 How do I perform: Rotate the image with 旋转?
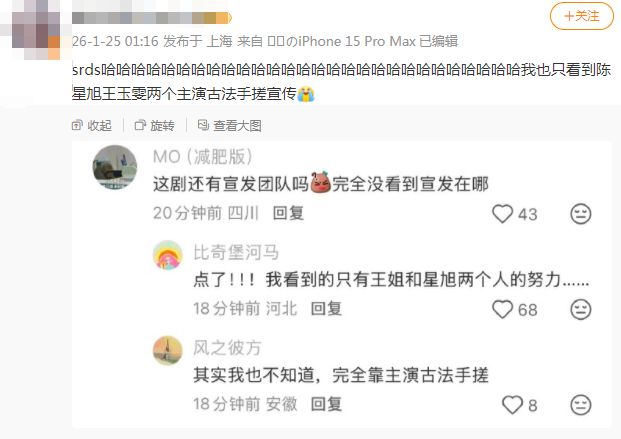coord(155,126)
